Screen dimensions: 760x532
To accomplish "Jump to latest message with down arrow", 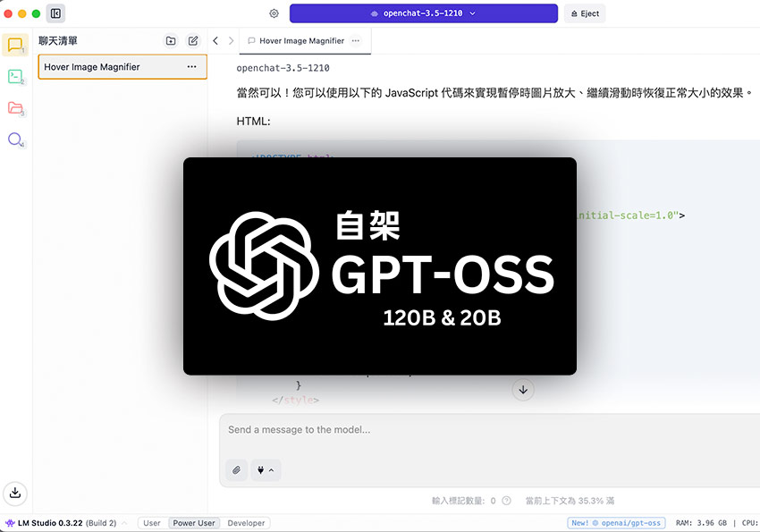I will 523,390.
